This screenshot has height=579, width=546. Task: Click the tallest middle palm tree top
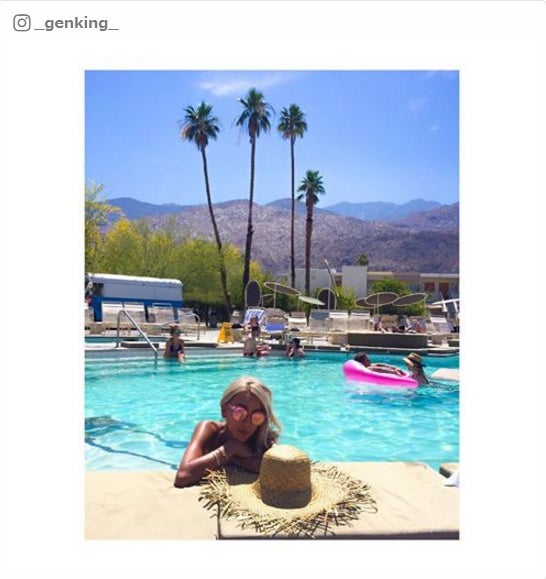(x=254, y=112)
